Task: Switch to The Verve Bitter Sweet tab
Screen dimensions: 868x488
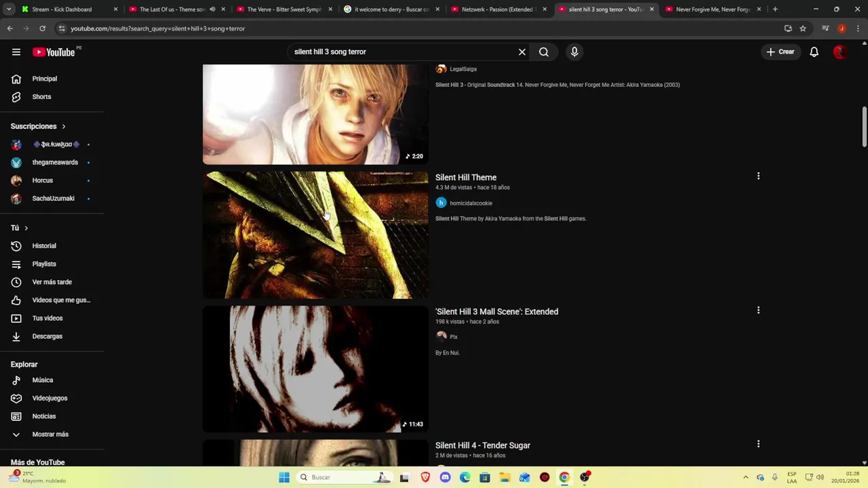Action: (283, 9)
